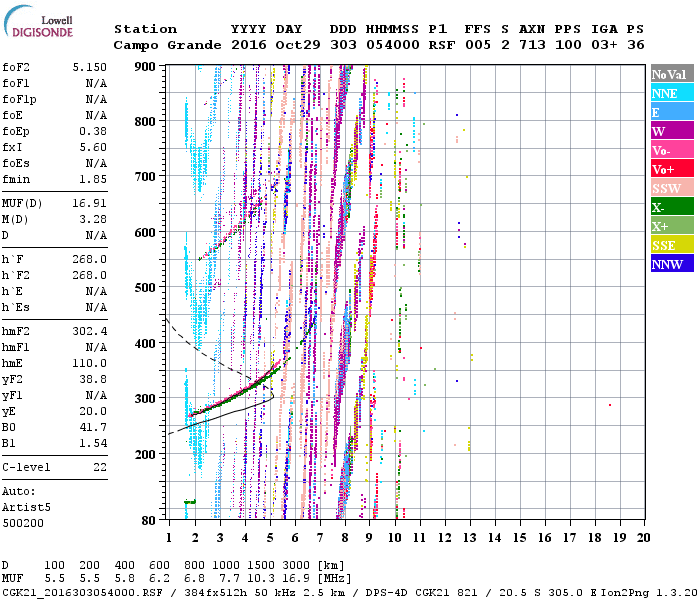Click the hmF2 value 302.4

[x=90, y=331]
